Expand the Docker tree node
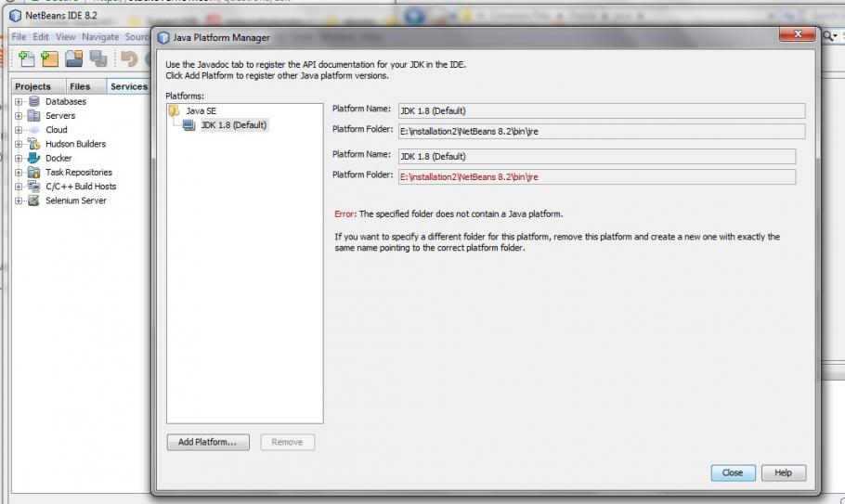 (19, 159)
